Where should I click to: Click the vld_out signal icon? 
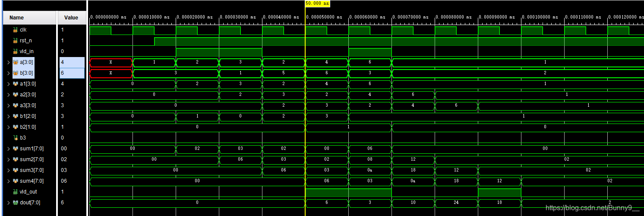(x=15, y=192)
